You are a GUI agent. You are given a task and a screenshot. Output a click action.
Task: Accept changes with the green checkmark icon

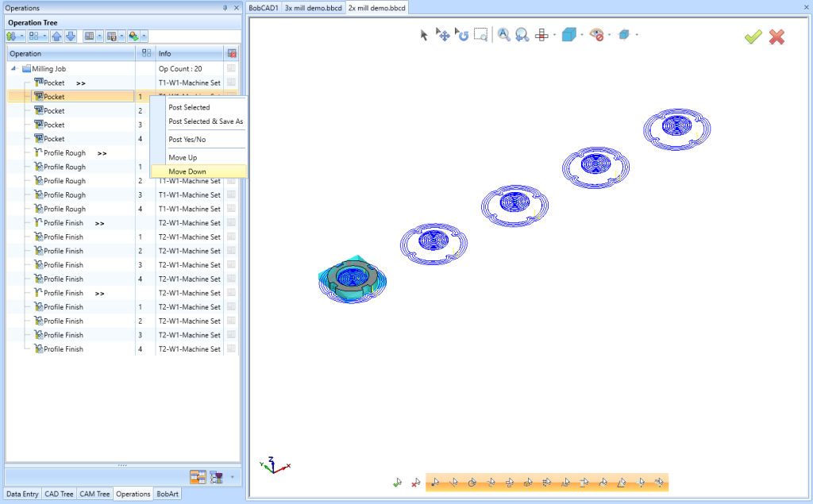point(752,37)
